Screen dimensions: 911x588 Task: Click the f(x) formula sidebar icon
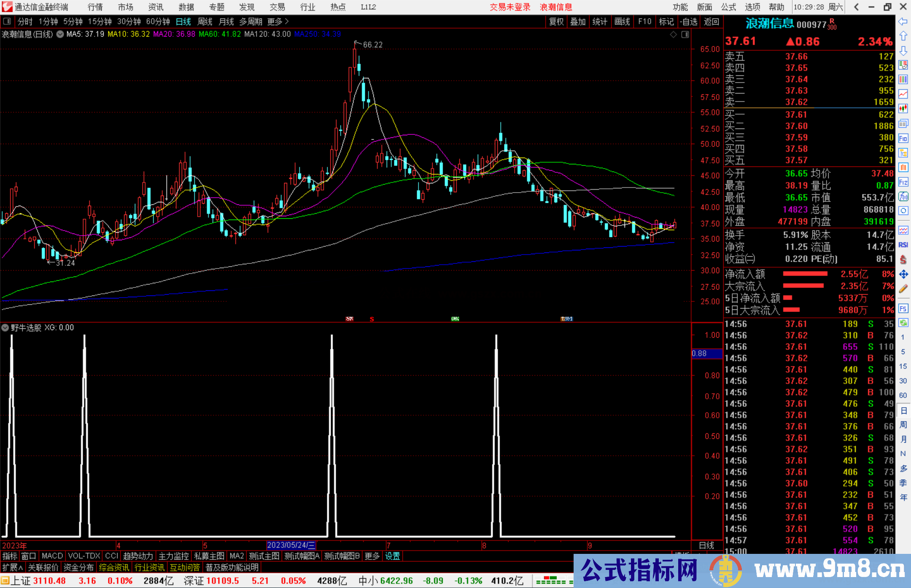point(903,196)
